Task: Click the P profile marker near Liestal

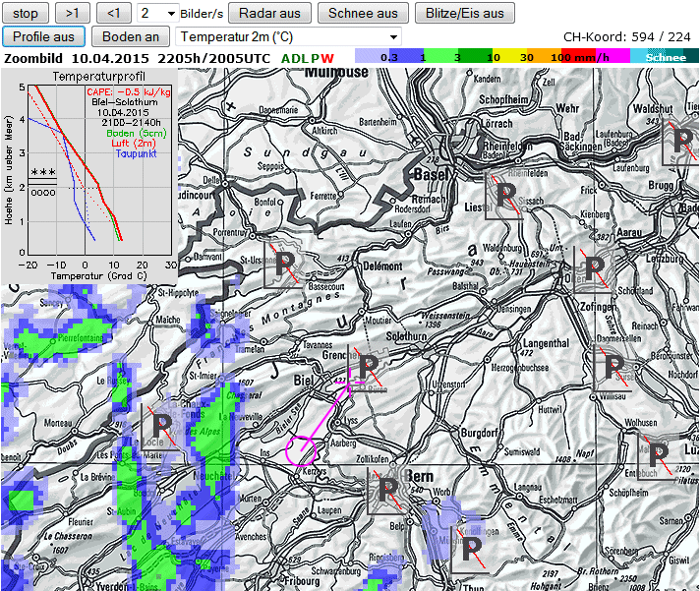Action: [505, 195]
